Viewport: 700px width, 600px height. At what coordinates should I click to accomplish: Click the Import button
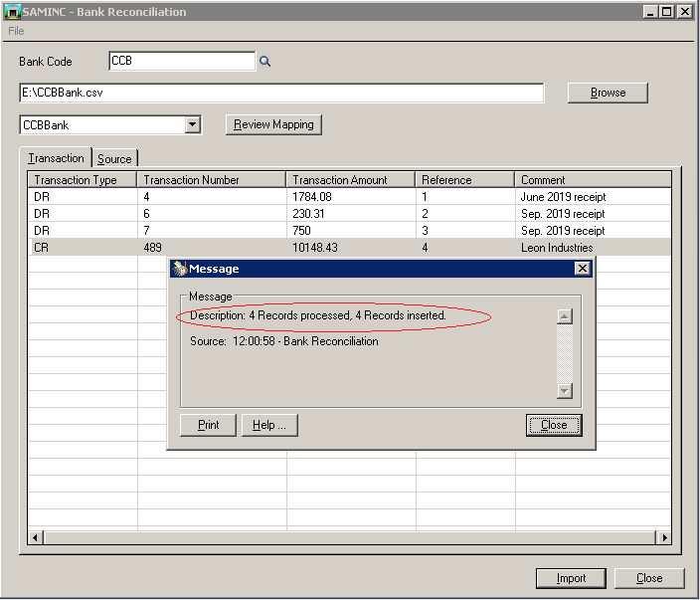coord(571,578)
